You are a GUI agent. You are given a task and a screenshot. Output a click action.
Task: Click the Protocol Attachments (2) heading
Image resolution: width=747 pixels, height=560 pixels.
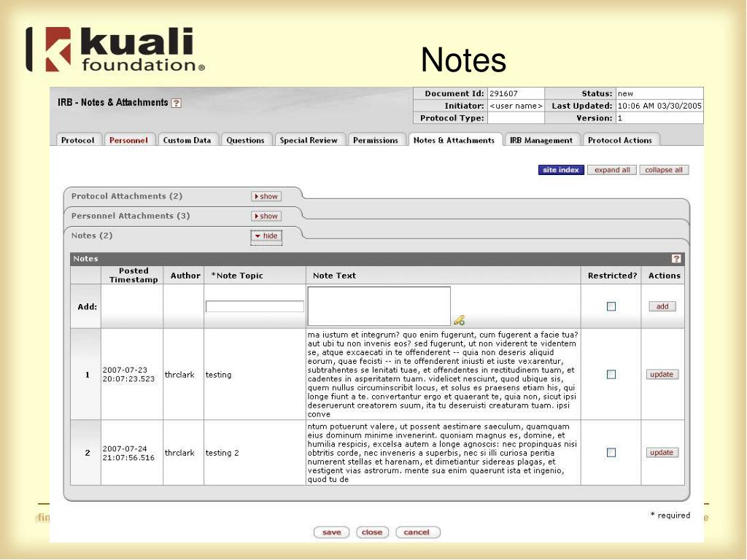coord(127,196)
